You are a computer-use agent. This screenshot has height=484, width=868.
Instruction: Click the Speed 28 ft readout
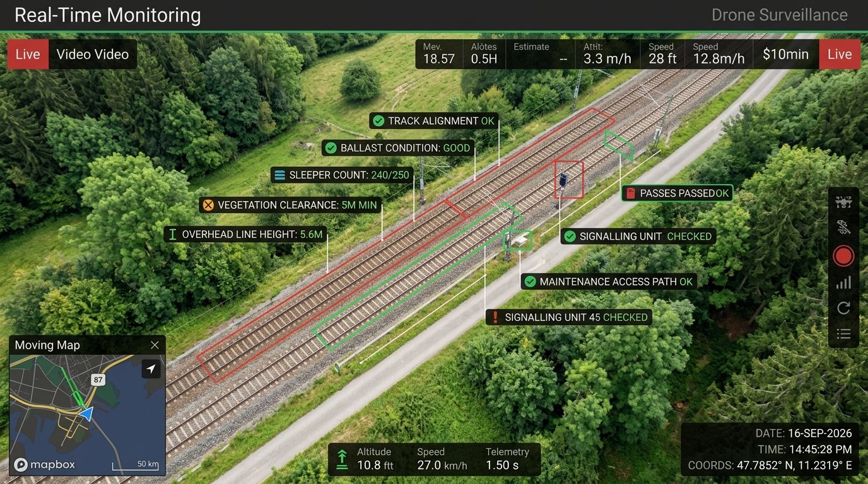[662, 54]
